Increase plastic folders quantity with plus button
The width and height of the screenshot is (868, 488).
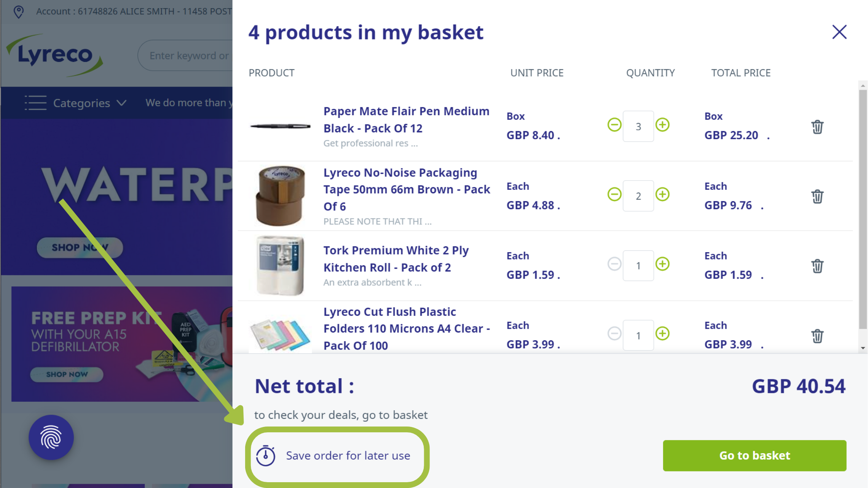pyautogui.click(x=663, y=334)
